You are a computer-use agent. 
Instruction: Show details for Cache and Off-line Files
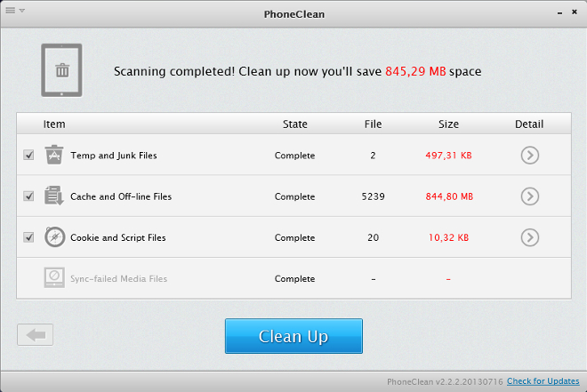529,196
